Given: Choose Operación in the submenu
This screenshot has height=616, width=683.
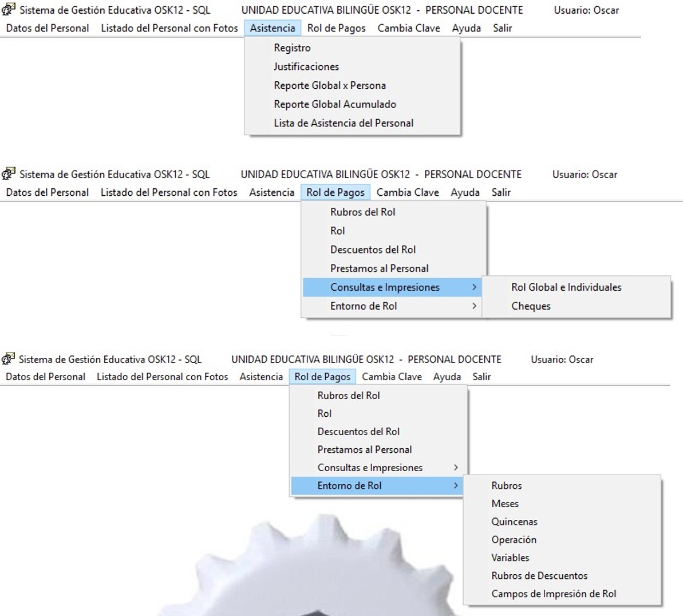Looking at the screenshot, I should [x=514, y=540].
